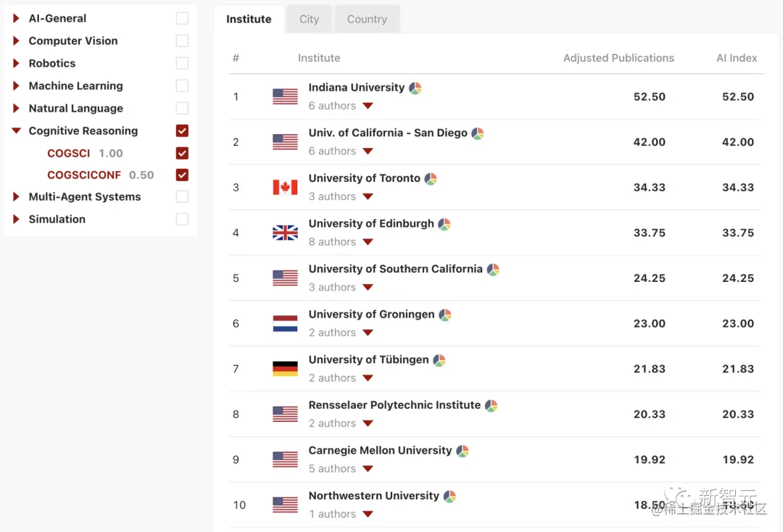Sort by Adjusted Publications column header
Image resolution: width=783 pixels, height=532 pixels.
618,58
